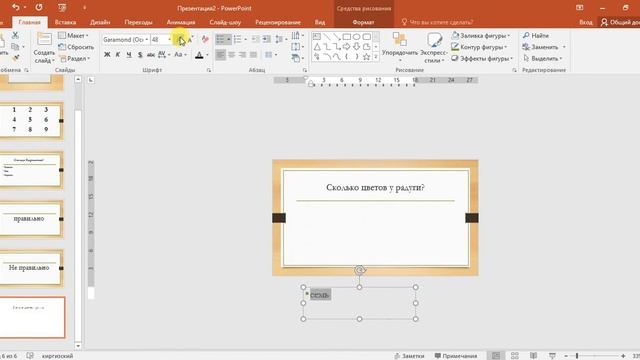
Task: Clear all formatting eraser icon
Action: 205,40
